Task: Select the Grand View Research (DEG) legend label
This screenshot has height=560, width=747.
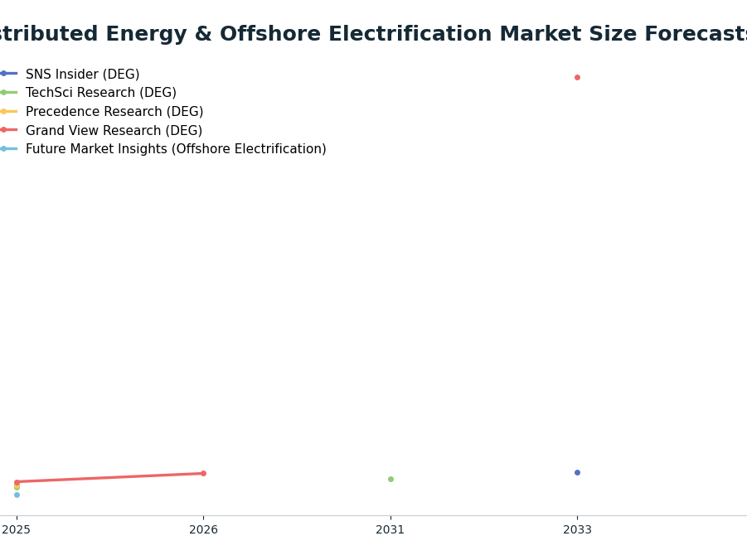Action: (x=114, y=131)
